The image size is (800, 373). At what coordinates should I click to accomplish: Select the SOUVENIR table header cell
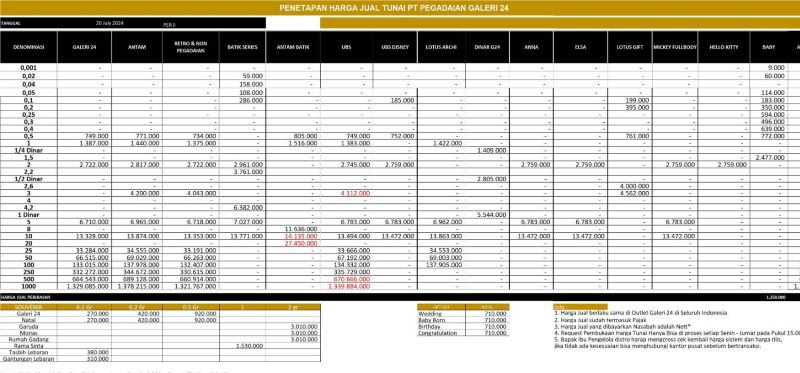(x=29, y=307)
